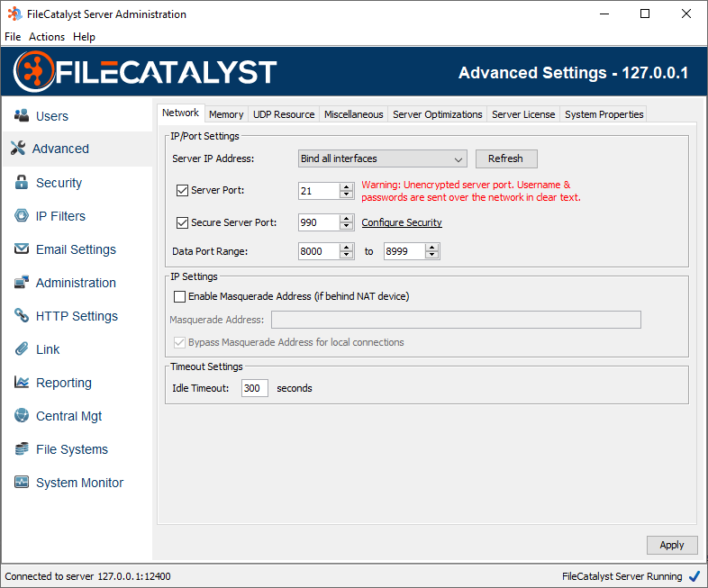
Task: Click the 'Advanced Settings - 127.0.0.1' heading
Action: [573, 73]
